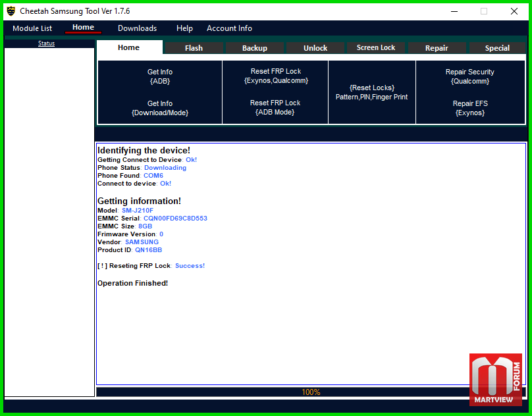This screenshot has height=416, width=532.
Task: Click the Operation Finished! line
Action: 132,283
